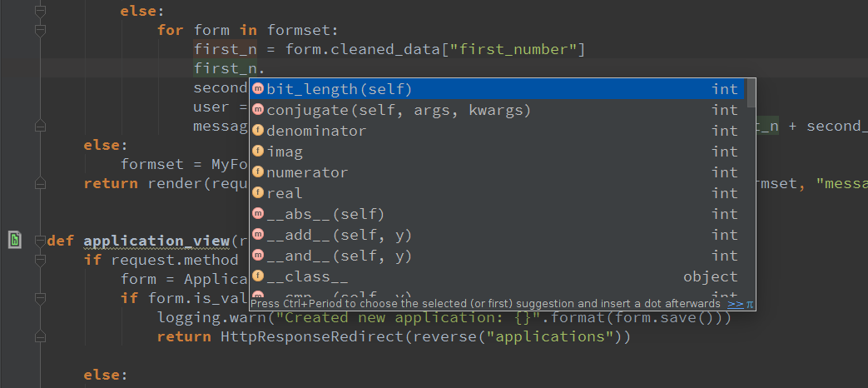Screen dimensions: 868x388
Task: Collapse the def application_view function
Action: click(x=41, y=241)
